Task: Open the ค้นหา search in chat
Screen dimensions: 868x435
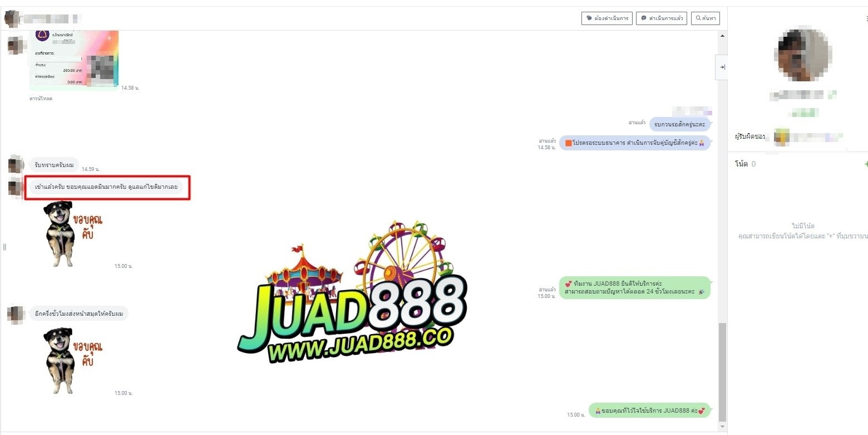Action: tap(706, 18)
